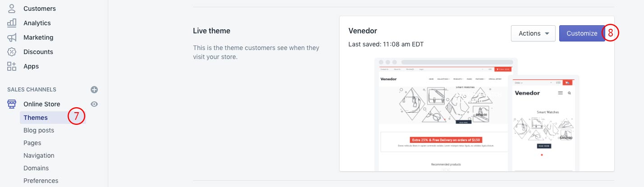The image size is (644, 187).
Task: Open the Navigation settings link
Action: tap(39, 155)
